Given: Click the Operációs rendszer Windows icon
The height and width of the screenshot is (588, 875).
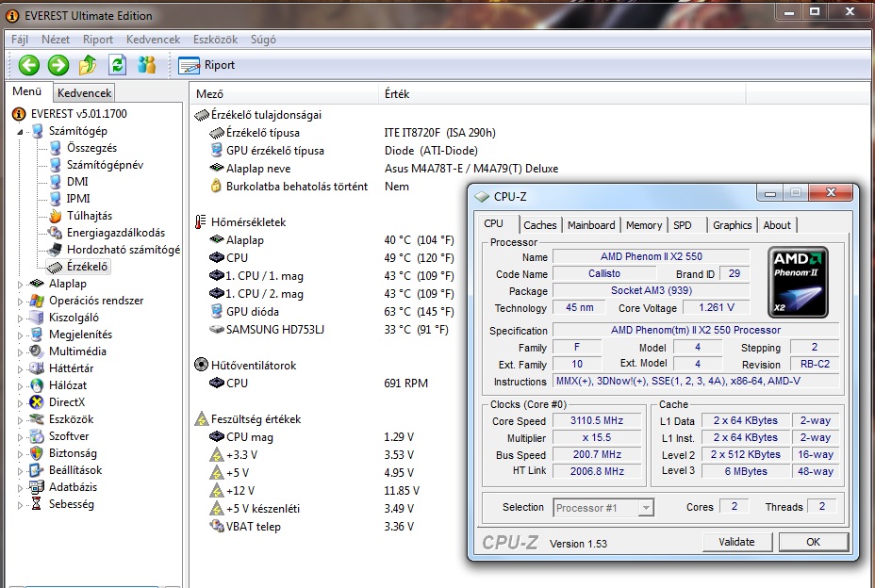Looking at the screenshot, I should [36, 301].
